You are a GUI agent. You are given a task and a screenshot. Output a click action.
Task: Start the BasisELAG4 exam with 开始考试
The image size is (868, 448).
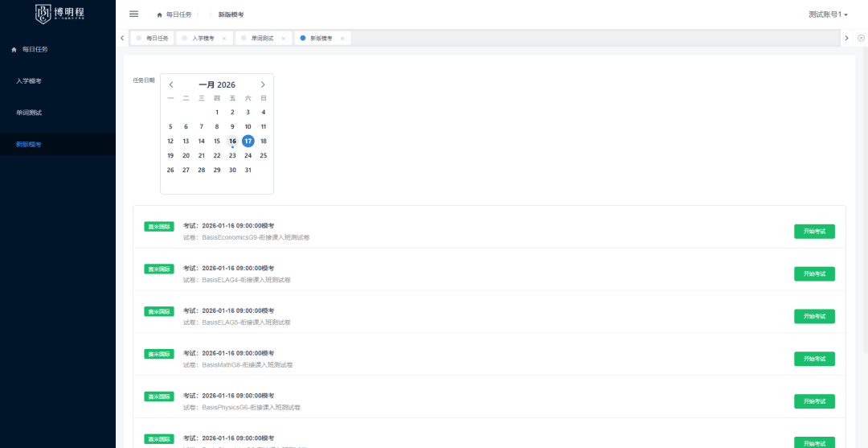point(814,273)
